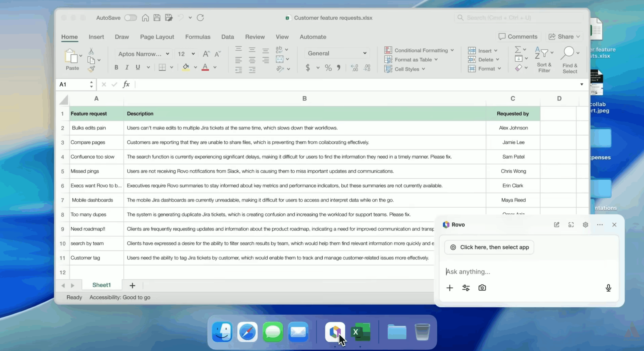Open Rovo settings gear icon

pyautogui.click(x=585, y=225)
